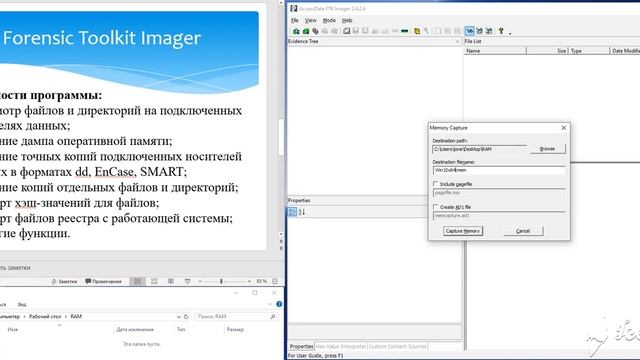640x360 pixels.
Task: Click the Obtain Protected Files icon
Action: point(417,31)
